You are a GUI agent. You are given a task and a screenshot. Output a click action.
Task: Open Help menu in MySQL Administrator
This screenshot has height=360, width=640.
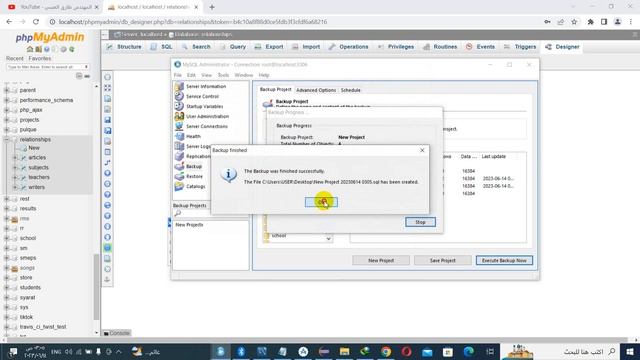(x=264, y=75)
